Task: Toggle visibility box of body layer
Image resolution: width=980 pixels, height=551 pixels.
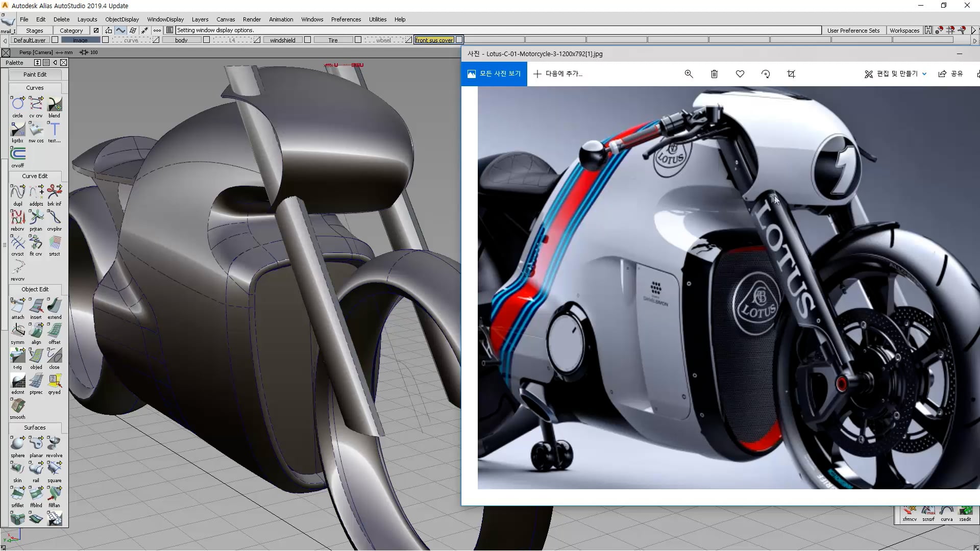Action: coord(207,40)
